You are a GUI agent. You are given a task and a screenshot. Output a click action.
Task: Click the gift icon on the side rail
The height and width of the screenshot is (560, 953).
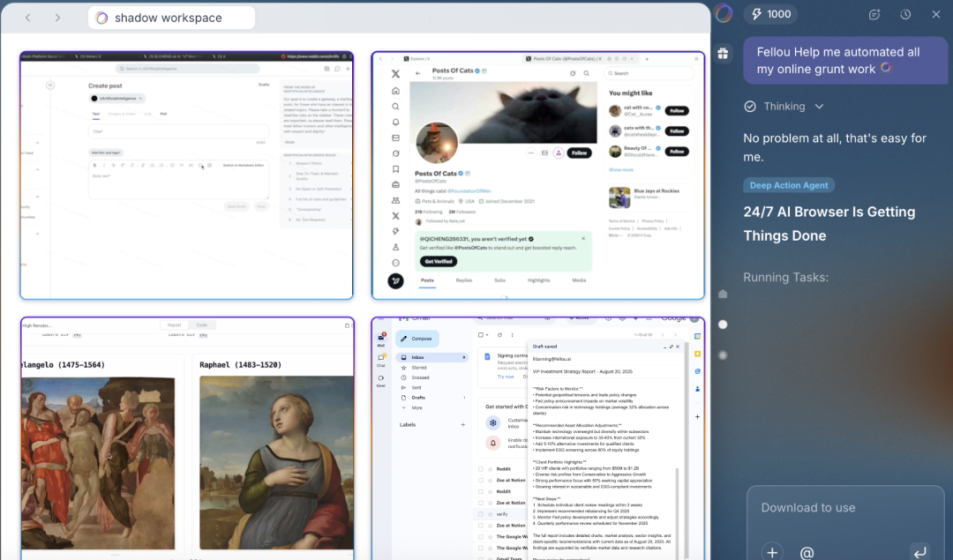(x=723, y=54)
